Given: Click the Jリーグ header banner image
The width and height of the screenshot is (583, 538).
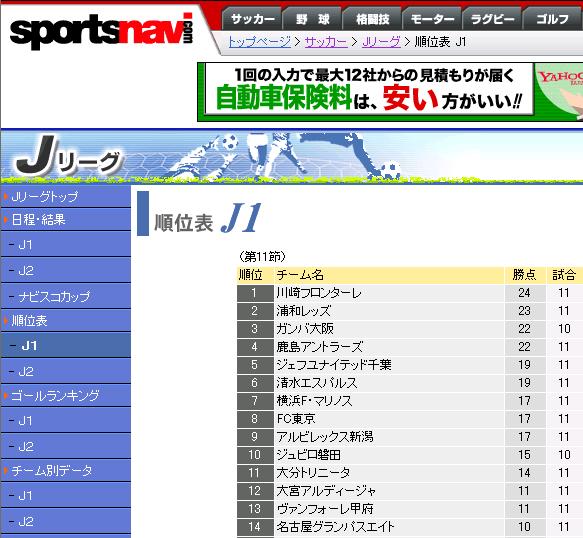Looking at the screenshot, I should [292, 157].
